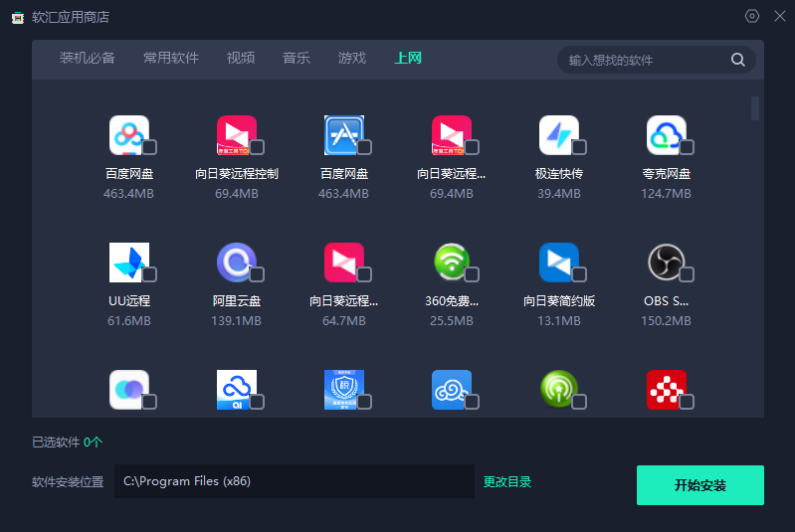
Task: Click the vertical scrollbar thumb
Action: coord(755,108)
